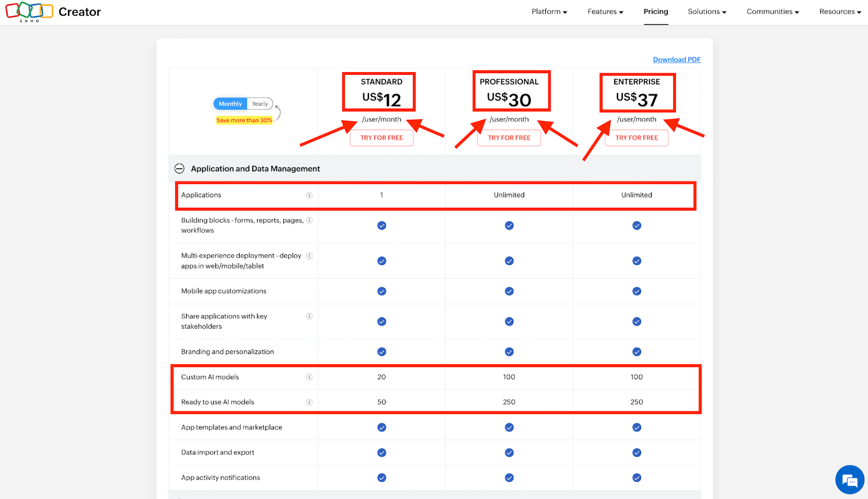
Task: Click Standard's Applications value "1"
Action: tap(382, 195)
